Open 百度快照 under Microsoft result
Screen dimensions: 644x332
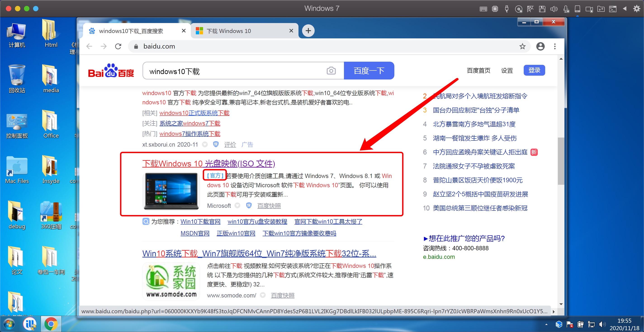pos(269,206)
